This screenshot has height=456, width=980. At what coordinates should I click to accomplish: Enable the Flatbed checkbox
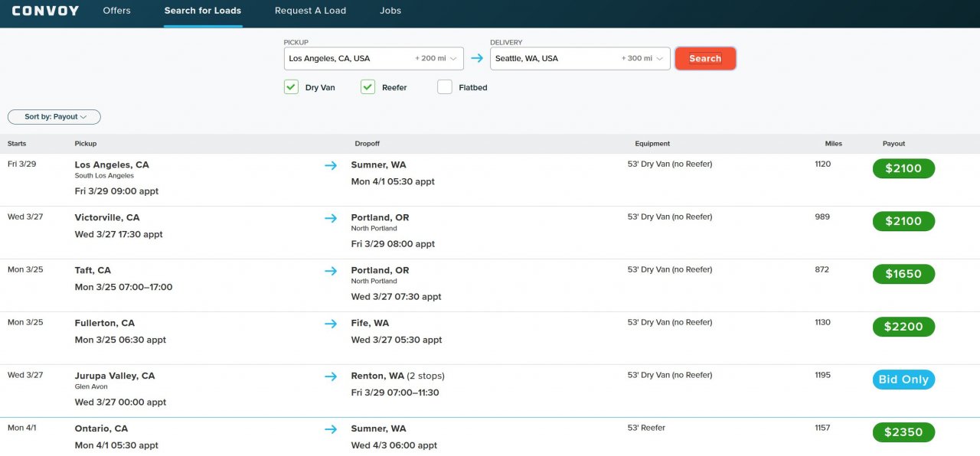(444, 87)
